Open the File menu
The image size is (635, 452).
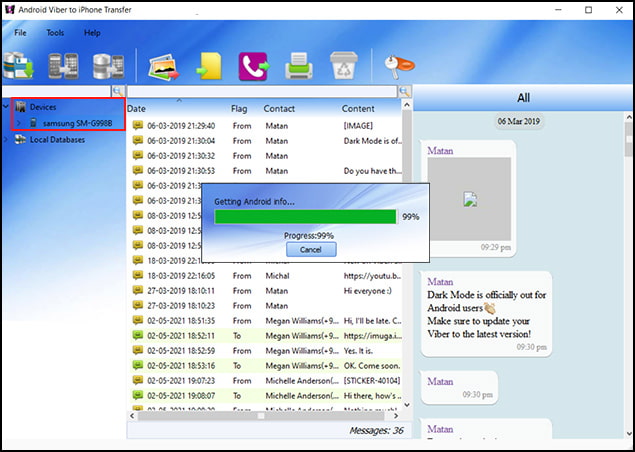click(x=20, y=32)
